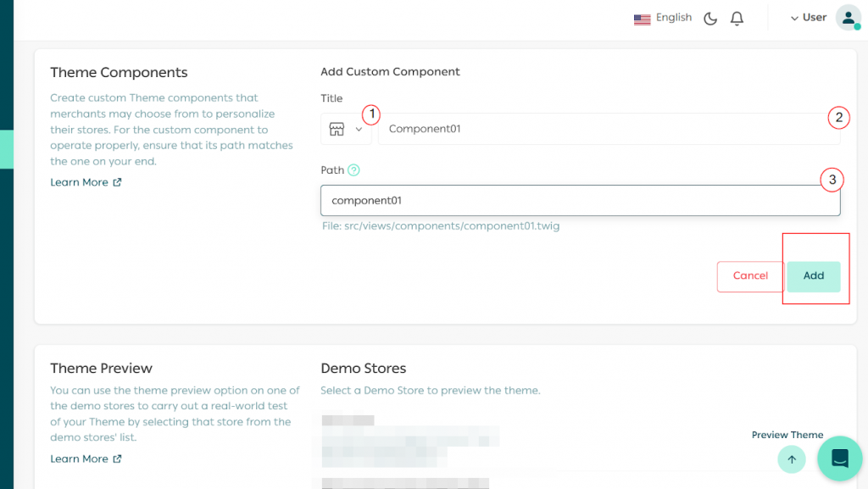The width and height of the screenshot is (868, 489).
Task: Click the storefront icon beside the Title field
Action: (337, 129)
